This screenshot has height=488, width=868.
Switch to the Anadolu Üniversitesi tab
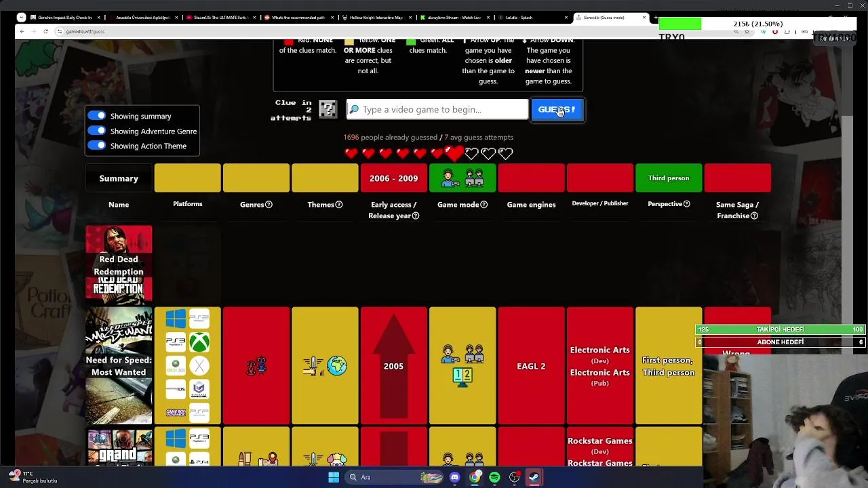144,17
